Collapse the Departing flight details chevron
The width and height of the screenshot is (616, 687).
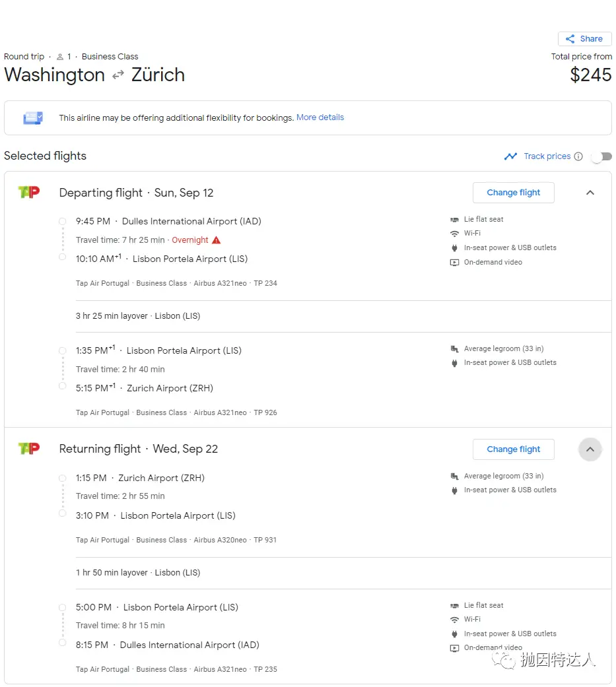coord(590,193)
